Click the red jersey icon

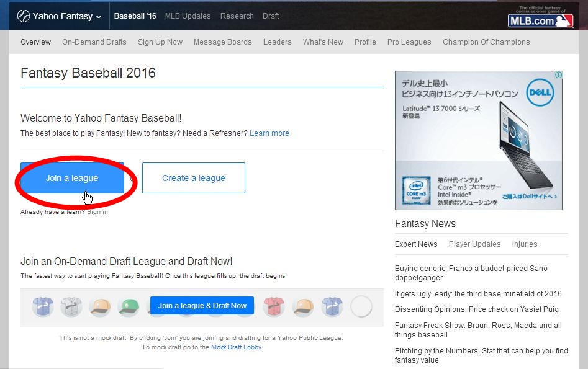274,306
